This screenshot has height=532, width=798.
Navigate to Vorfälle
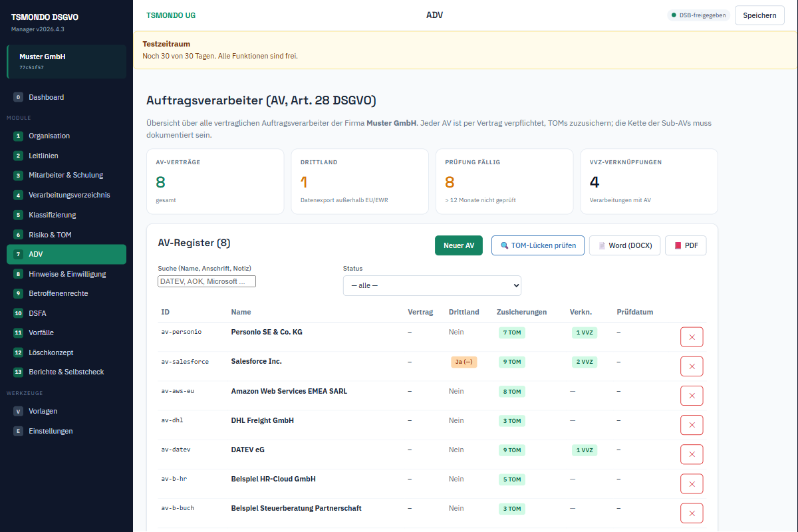(66, 332)
